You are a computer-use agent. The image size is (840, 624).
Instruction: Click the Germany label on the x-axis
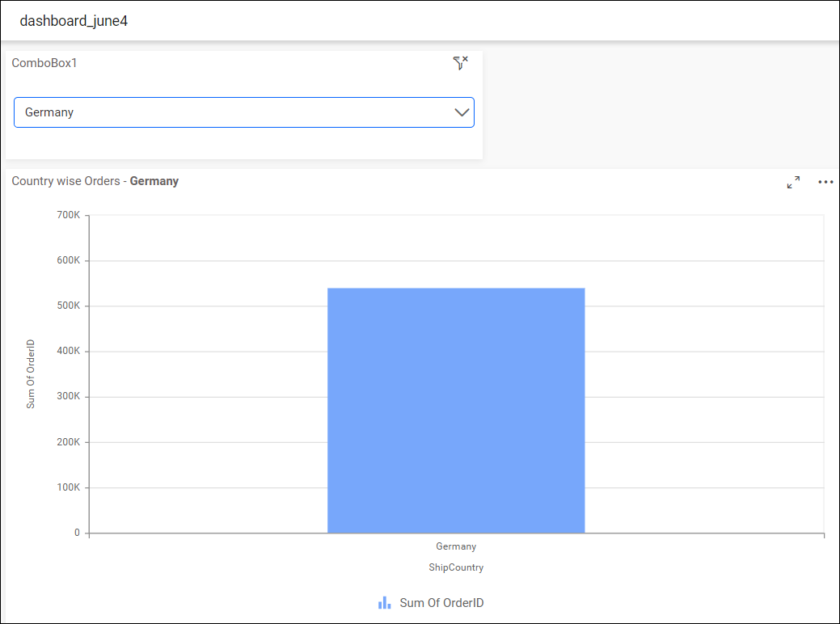point(455,546)
